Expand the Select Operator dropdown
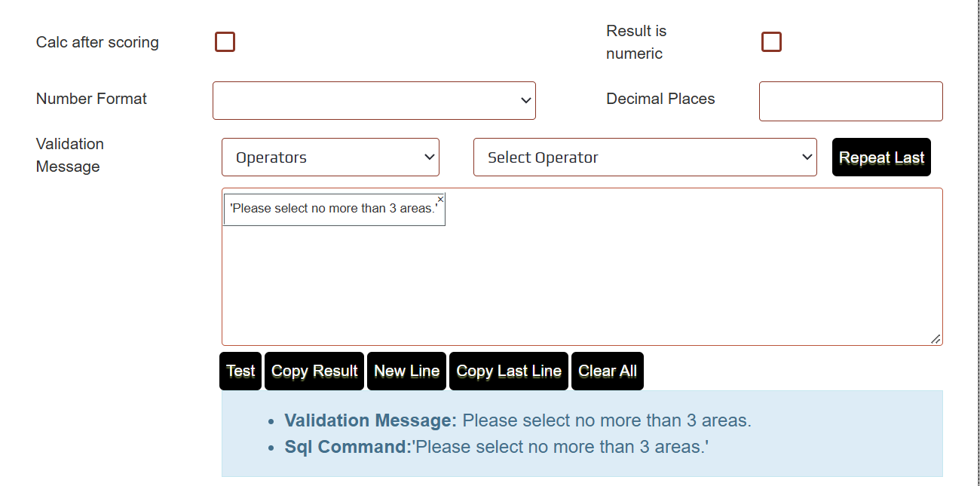Viewport: 980px width, 486px height. tap(645, 157)
